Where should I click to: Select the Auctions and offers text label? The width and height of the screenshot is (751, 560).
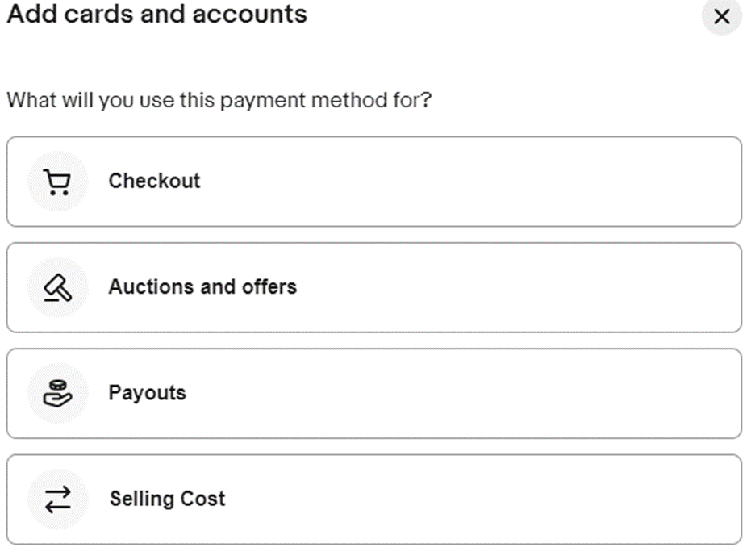coord(202,287)
